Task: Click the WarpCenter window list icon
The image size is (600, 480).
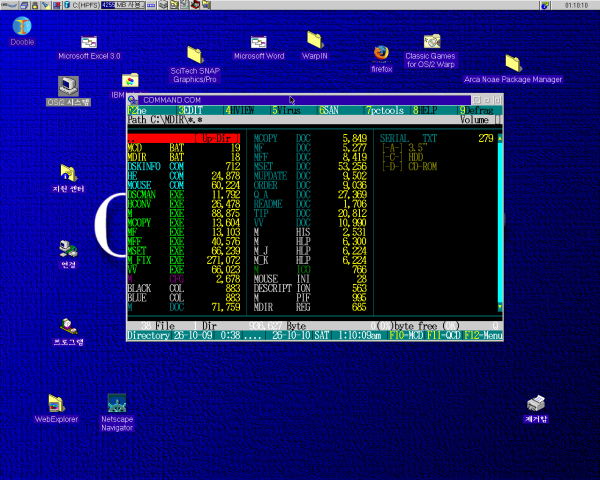Action: point(24,5)
